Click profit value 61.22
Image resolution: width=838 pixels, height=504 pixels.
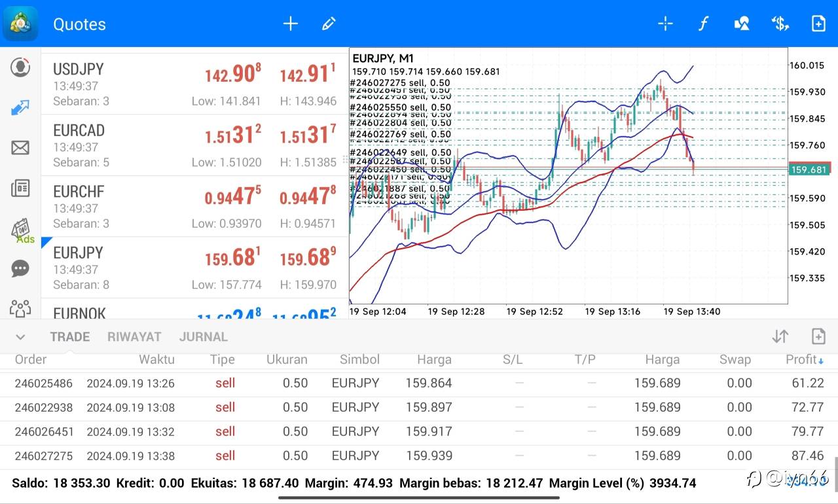pos(808,383)
